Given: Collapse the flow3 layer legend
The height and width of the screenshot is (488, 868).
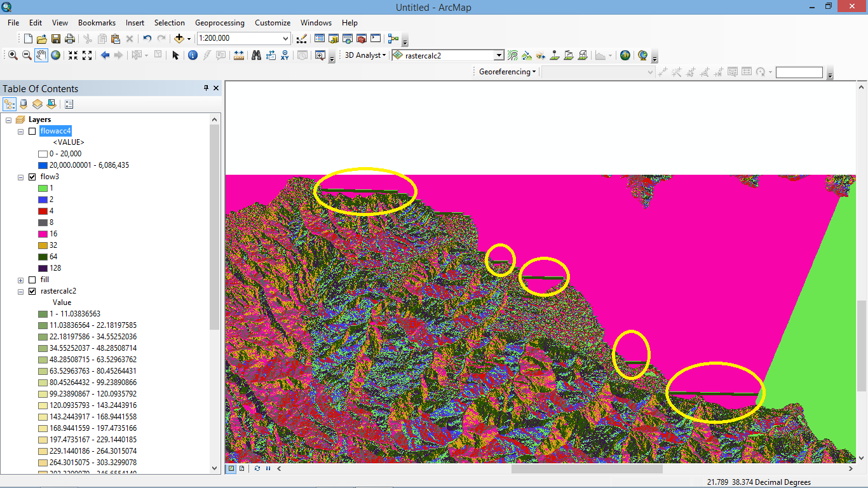Looking at the screenshot, I should pos(21,177).
